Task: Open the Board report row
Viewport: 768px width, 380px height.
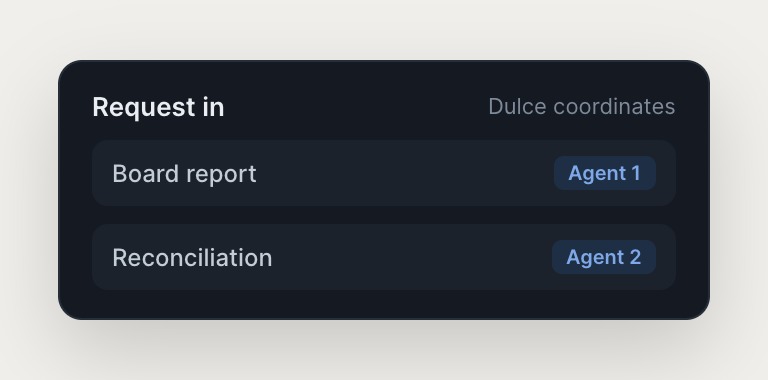Action: pos(384,173)
